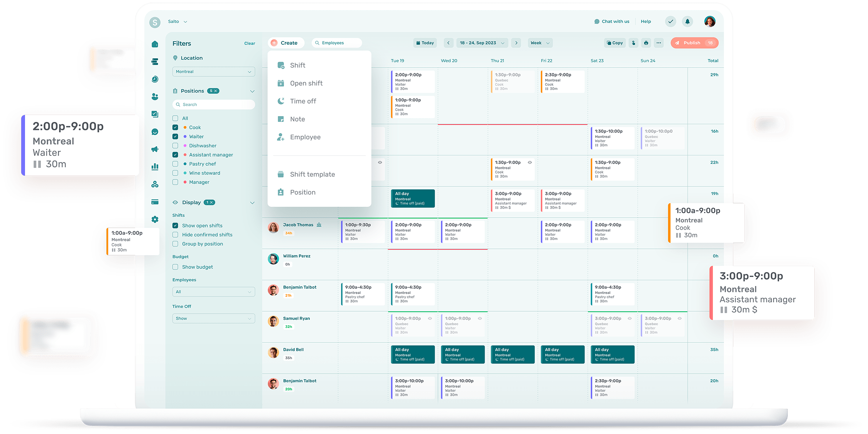Open the employees sidebar icon
This screenshot has height=434, width=868.
tap(155, 96)
